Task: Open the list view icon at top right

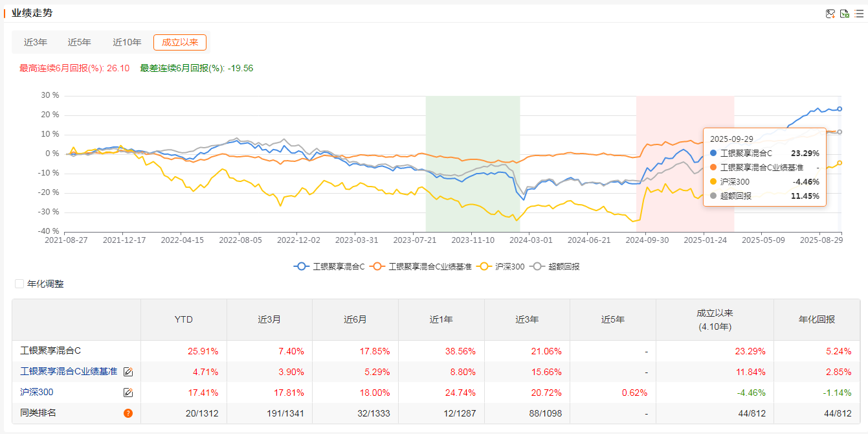Action: click(859, 14)
